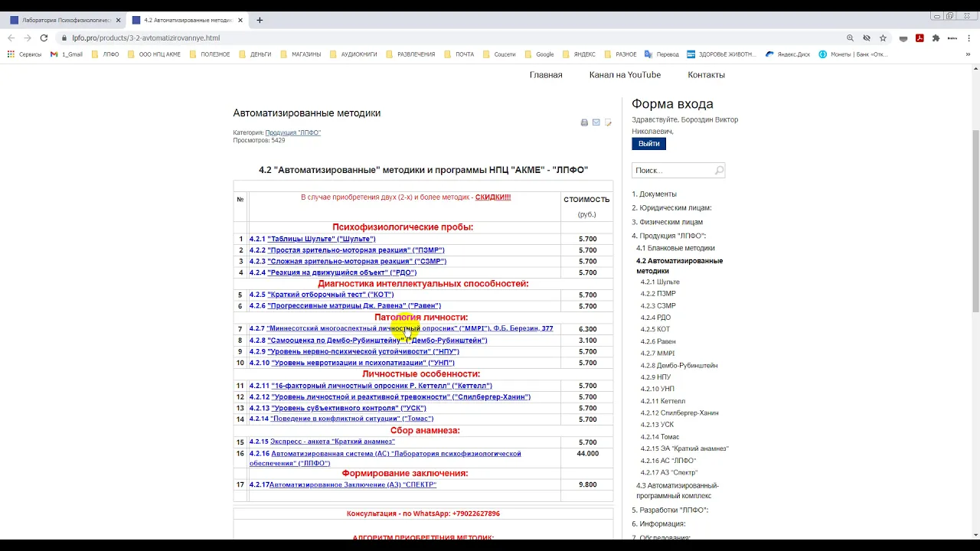Screen dimensions: 980x551
Task: Open the Google bookmarks folder
Action: point(540,54)
